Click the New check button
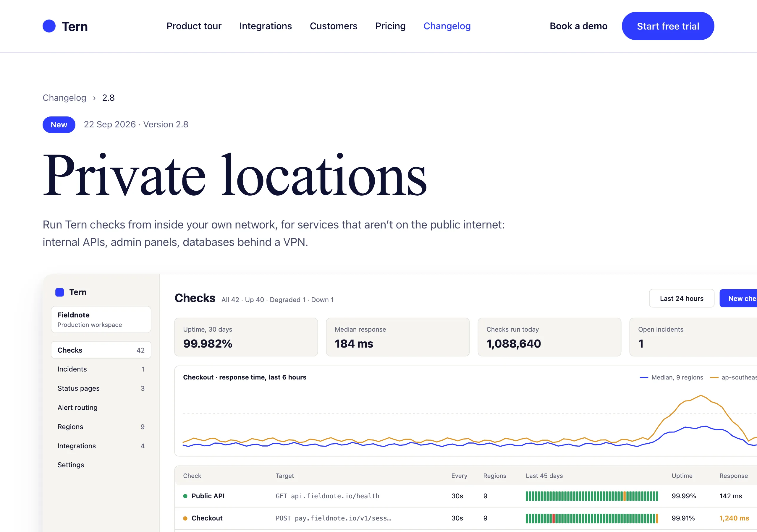 (739, 298)
